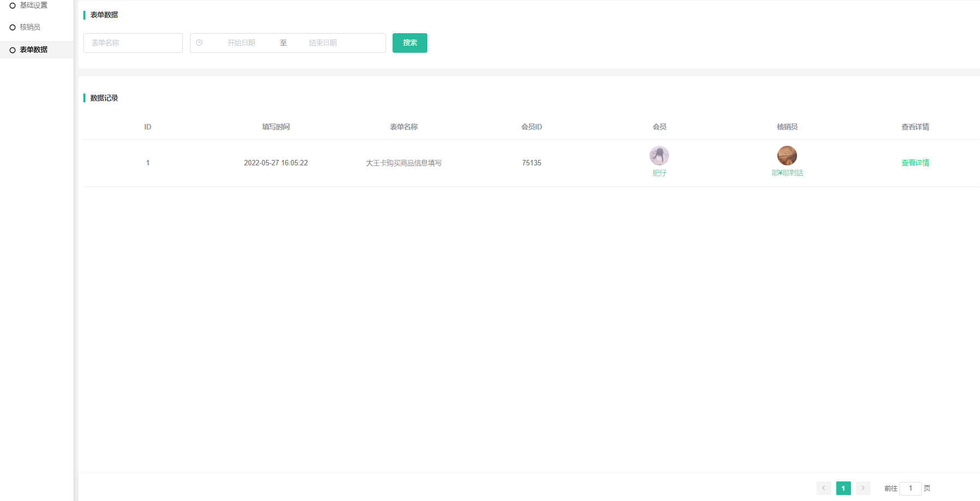Viewport: 980px width, 501px height.
Task: Click the verifier name under 核销员 avatar
Action: (787, 173)
